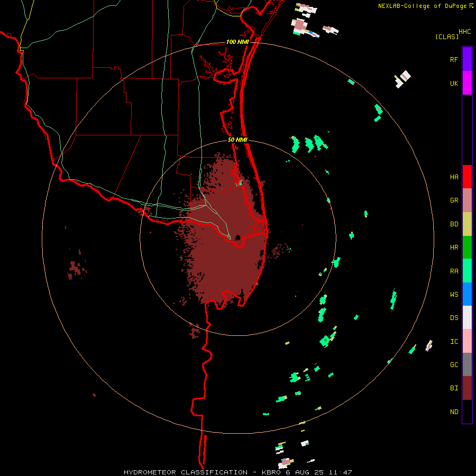Click the "BI" legend label
The image size is (476, 476).
454,388
